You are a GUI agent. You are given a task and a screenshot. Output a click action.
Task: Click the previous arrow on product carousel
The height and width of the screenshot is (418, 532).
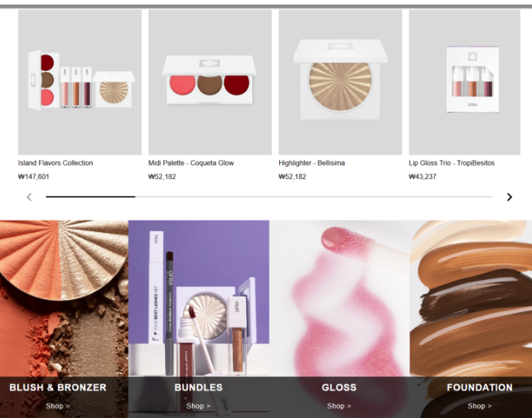[29, 197]
